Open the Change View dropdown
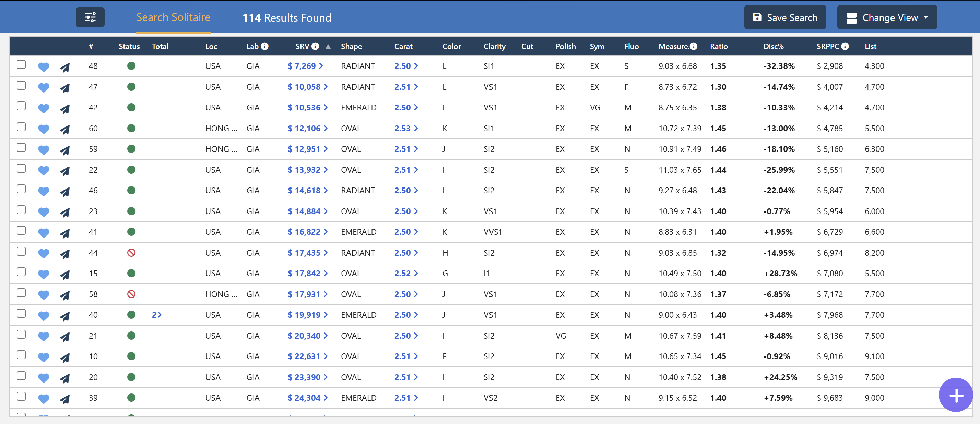The height and width of the screenshot is (424, 980). tap(887, 17)
